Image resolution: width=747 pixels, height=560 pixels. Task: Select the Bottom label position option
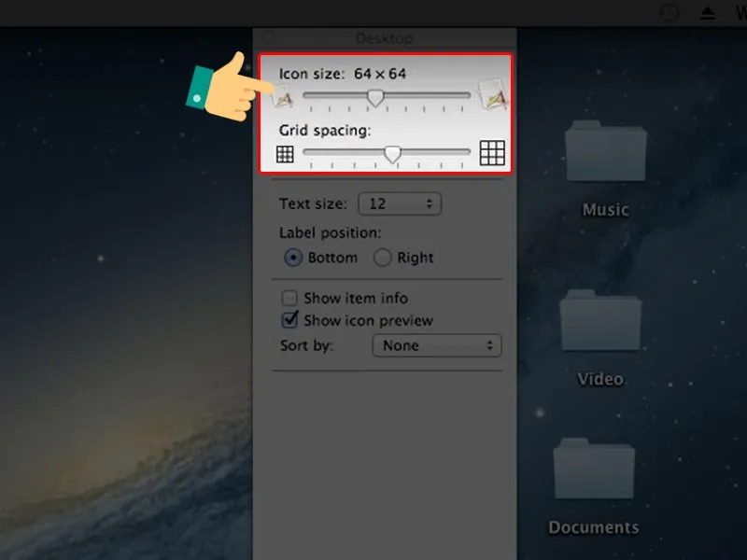coord(293,258)
